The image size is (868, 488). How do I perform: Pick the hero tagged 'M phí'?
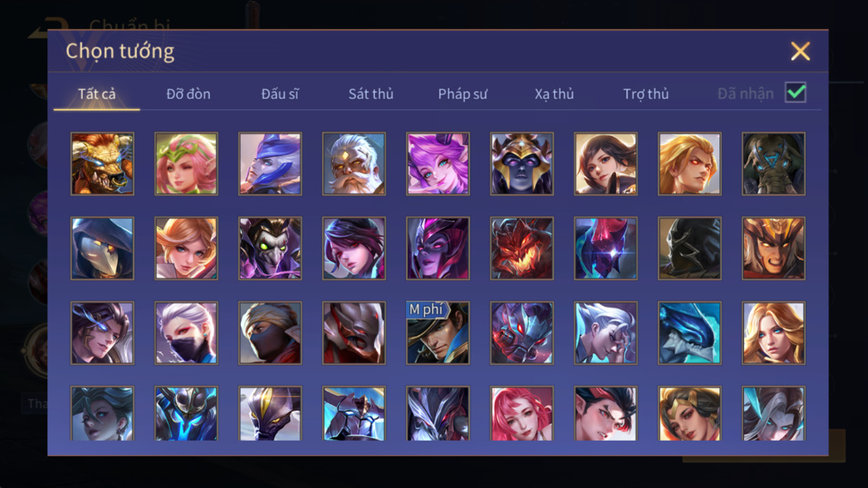(x=438, y=333)
